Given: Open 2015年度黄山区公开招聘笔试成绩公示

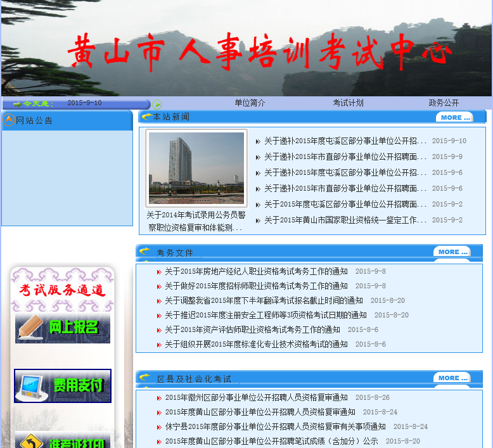Looking at the screenshot, I should point(271,441).
